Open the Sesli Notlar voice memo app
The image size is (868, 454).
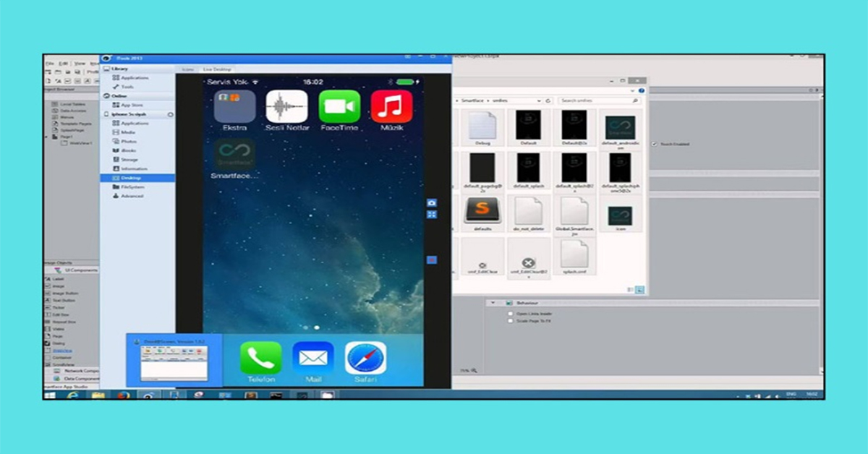point(287,107)
